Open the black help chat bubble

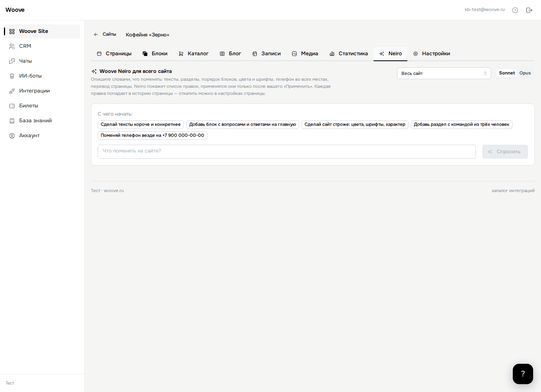[523, 374]
